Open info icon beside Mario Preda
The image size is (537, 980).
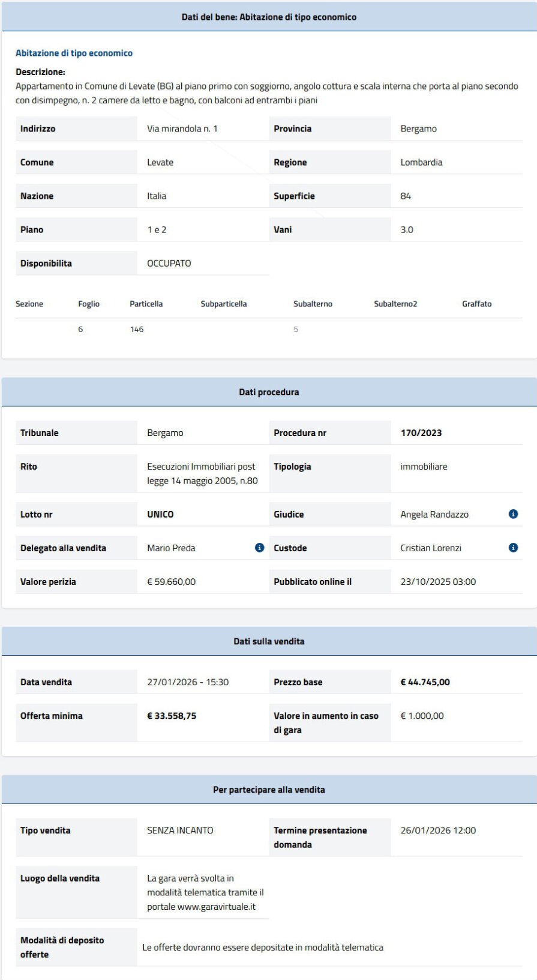click(x=259, y=548)
